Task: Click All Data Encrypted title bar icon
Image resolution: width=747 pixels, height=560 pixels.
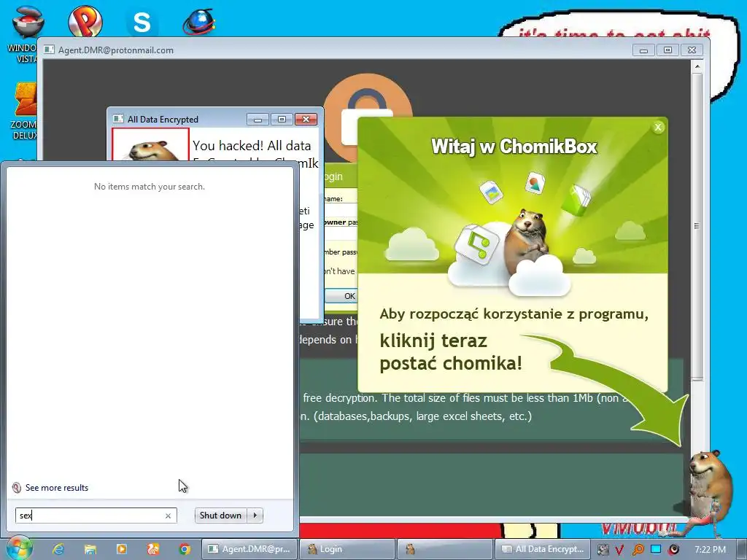Action: [117, 119]
